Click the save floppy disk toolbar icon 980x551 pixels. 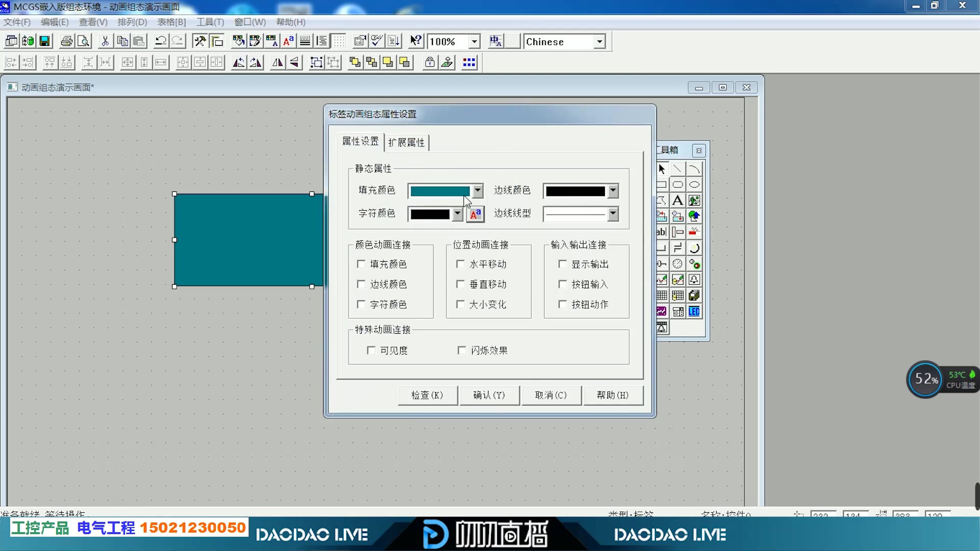[x=45, y=41]
